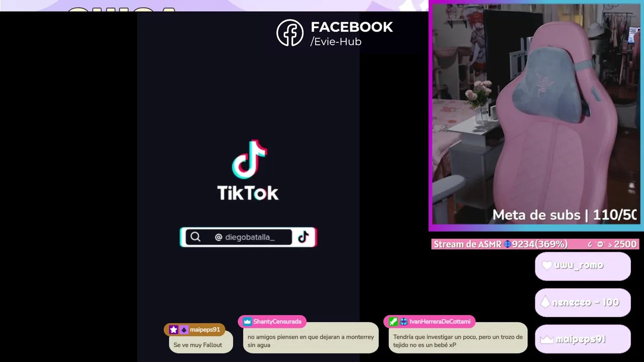Click the large TikTok note logo
The image size is (644, 362).
(250, 159)
